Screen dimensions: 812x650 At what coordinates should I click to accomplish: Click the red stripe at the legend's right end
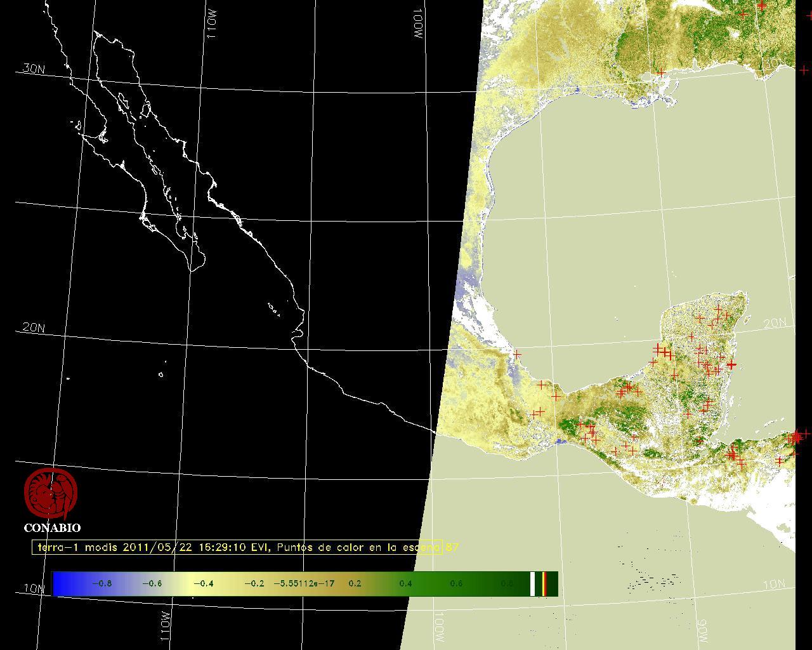coord(545,583)
